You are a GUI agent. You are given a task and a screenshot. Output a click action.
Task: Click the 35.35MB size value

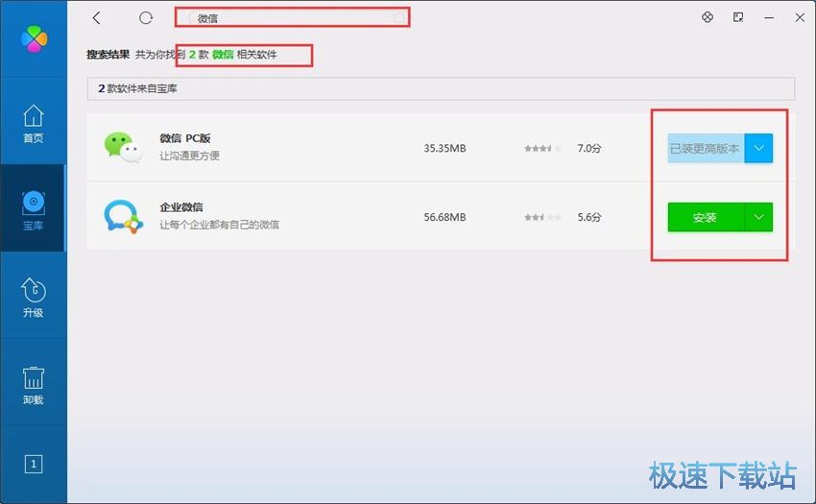pyautogui.click(x=444, y=149)
